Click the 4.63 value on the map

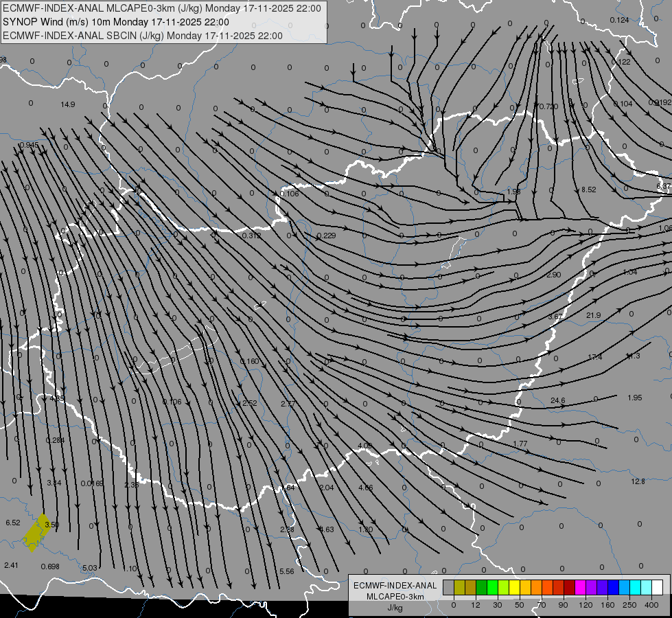point(327,529)
